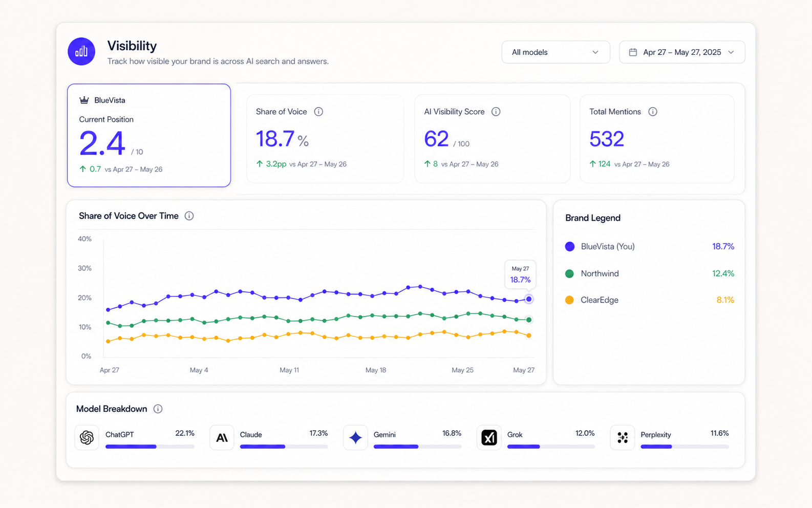The height and width of the screenshot is (508, 812).
Task: Click the Northwind 12.4% legend value
Action: tap(723, 273)
